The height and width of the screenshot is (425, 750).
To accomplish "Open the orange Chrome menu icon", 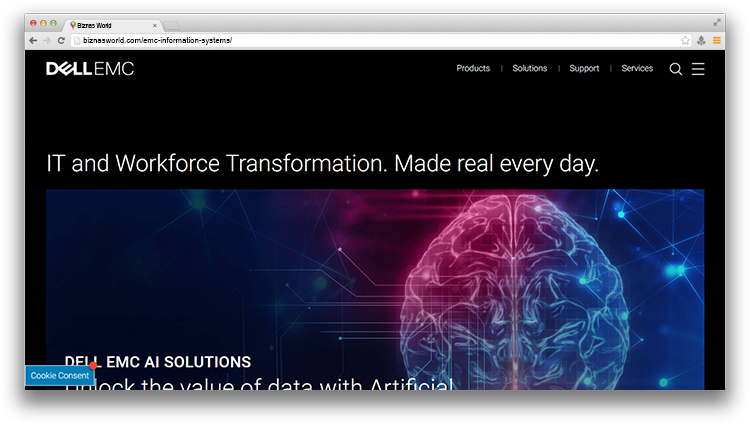I will coord(717,41).
